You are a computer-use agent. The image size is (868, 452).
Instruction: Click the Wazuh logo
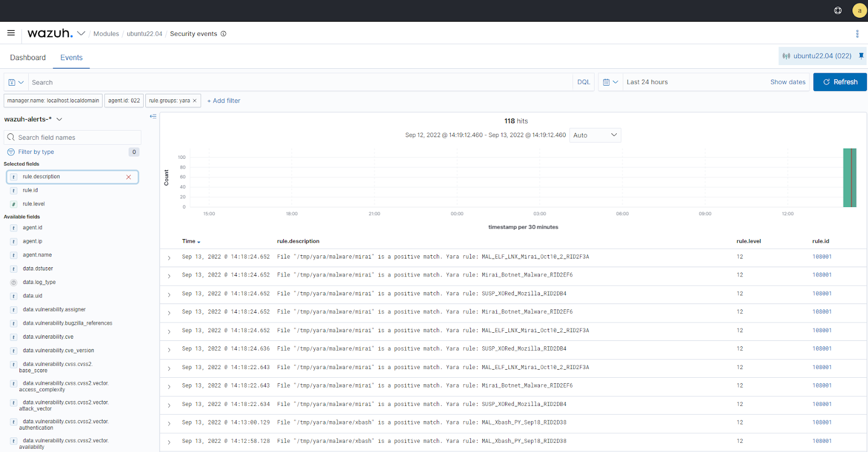50,33
